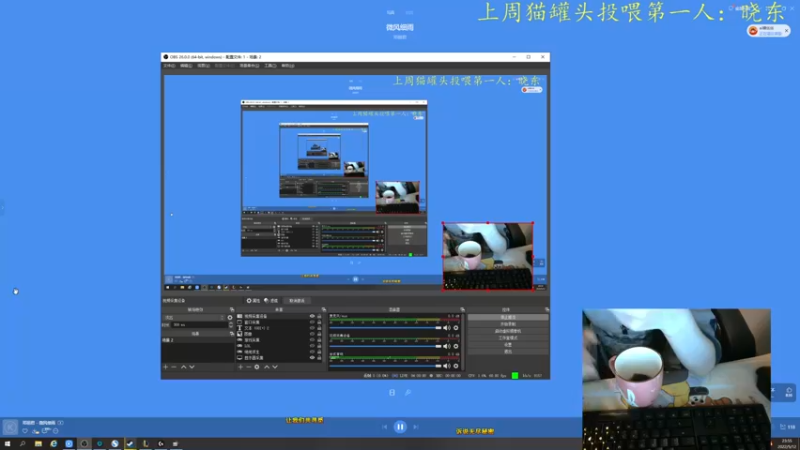Download the current song in music player

[36, 431]
